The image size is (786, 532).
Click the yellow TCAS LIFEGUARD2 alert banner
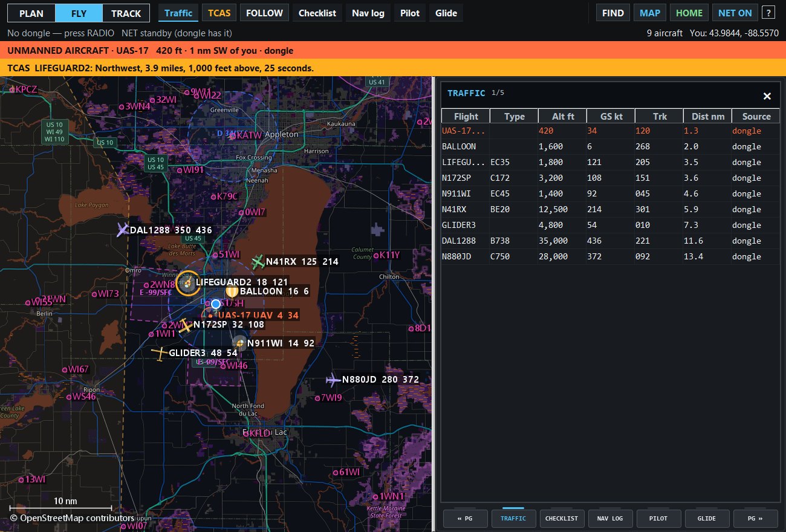(393, 68)
